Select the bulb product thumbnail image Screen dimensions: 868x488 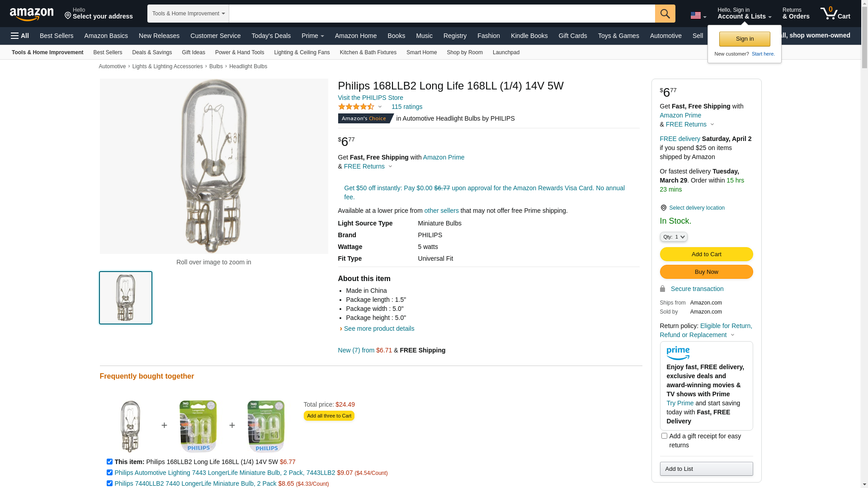click(126, 298)
